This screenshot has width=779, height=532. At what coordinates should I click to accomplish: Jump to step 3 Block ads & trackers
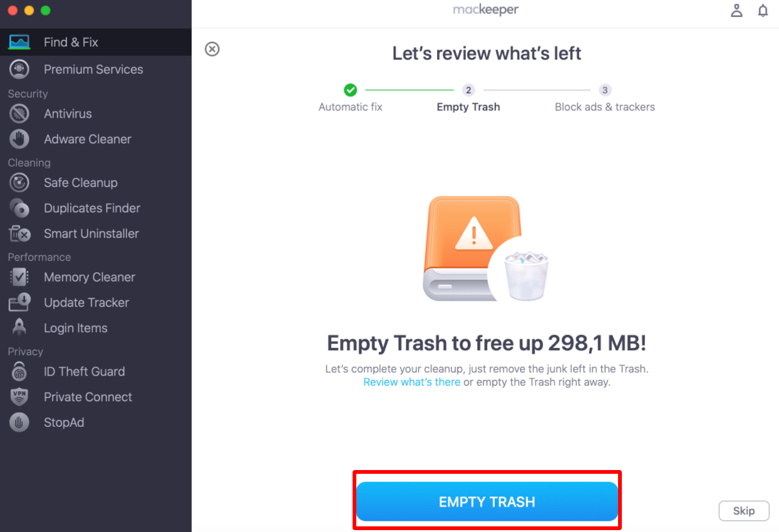605,98
